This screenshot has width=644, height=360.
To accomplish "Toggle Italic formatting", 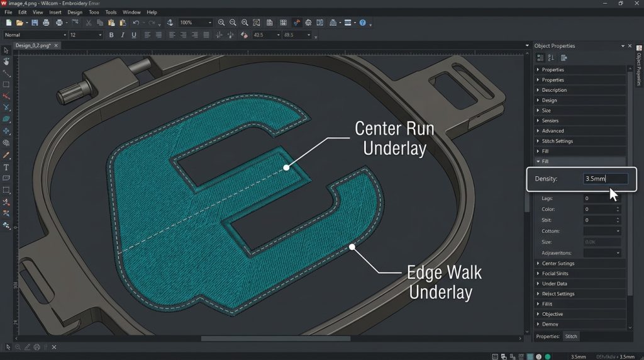I will pos(121,35).
